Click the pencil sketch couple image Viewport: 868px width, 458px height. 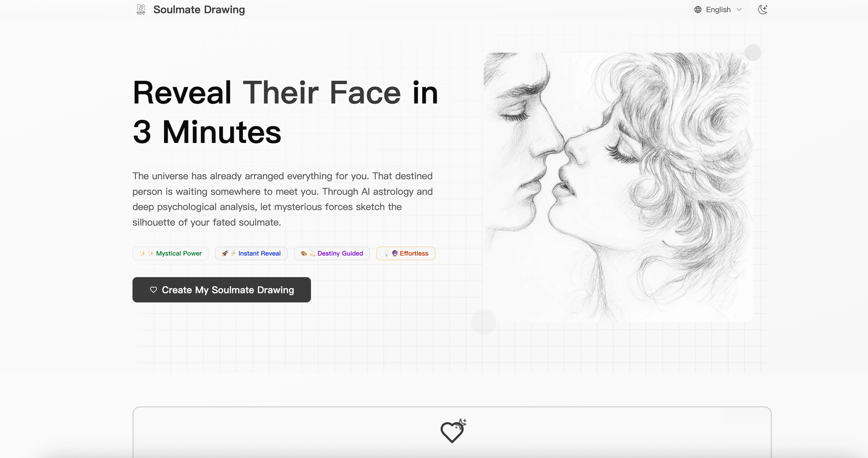tap(618, 187)
